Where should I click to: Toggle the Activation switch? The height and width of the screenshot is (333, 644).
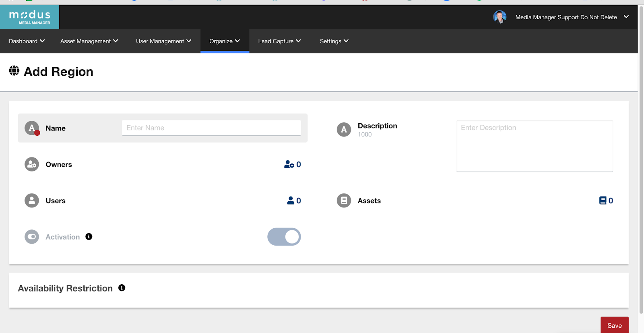(x=284, y=237)
